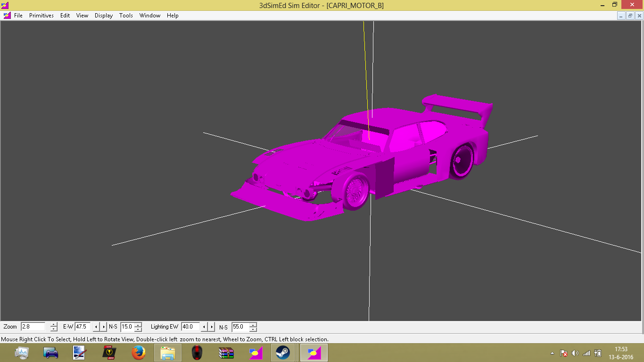Click the lighting N-S field showing 55.0
644x362 pixels.
point(240,327)
